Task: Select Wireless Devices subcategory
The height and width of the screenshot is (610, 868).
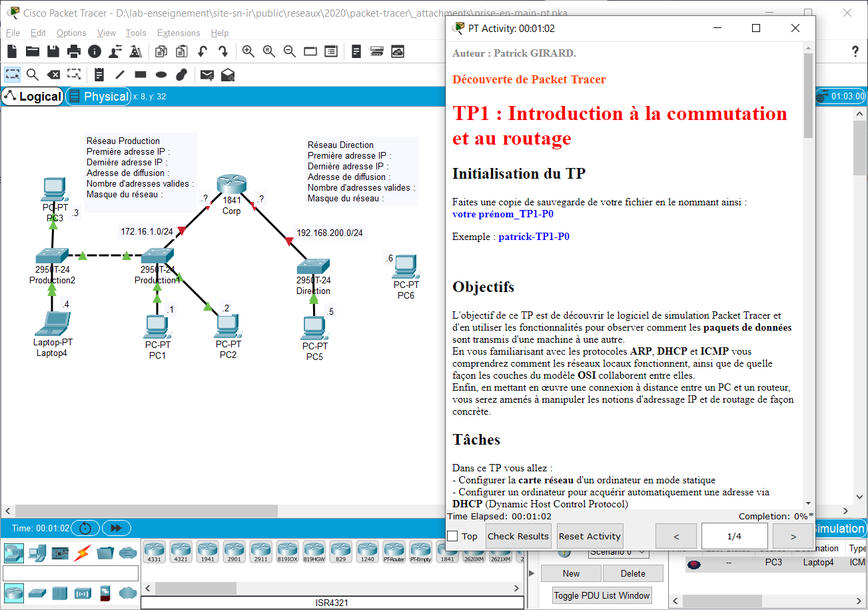Action: pyautogui.click(x=83, y=593)
